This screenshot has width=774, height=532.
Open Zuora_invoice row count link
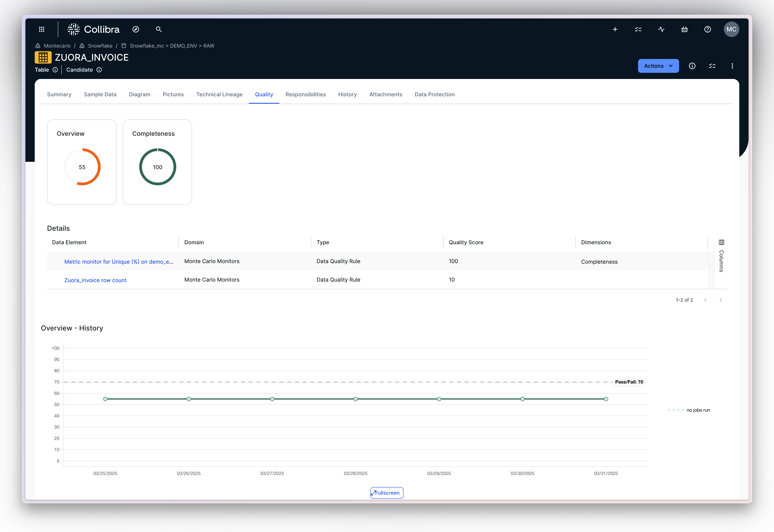point(95,280)
